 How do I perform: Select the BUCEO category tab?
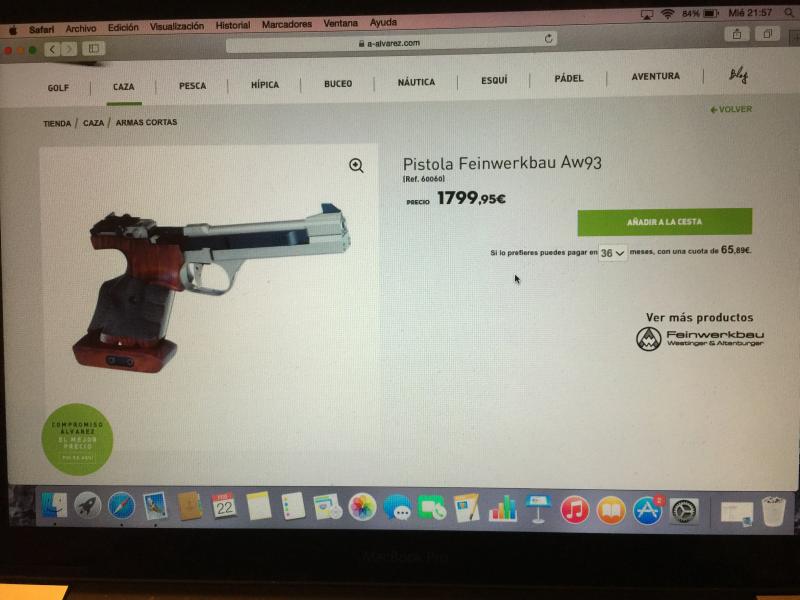338,84
